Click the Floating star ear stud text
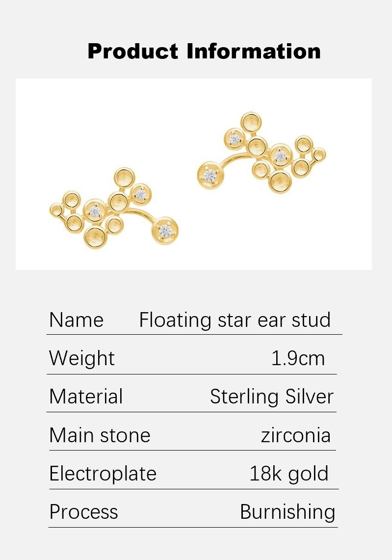This screenshot has height=560, width=392. [235, 320]
